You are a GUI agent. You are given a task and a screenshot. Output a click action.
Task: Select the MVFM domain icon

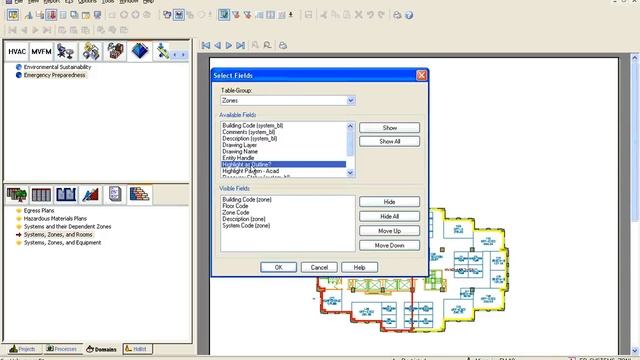[x=41, y=51]
